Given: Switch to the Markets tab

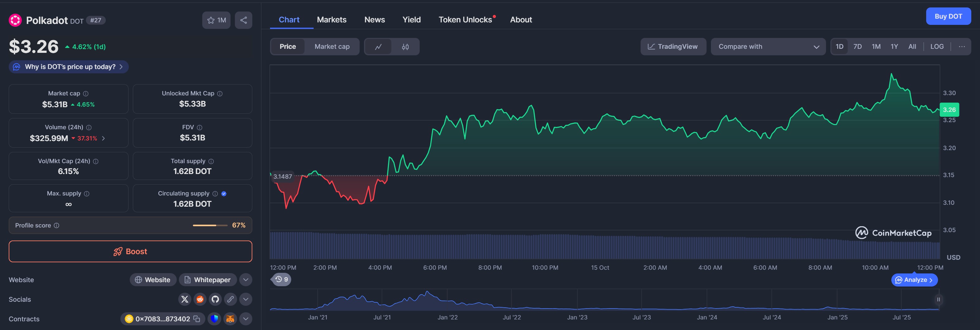Looking at the screenshot, I should point(331,19).
